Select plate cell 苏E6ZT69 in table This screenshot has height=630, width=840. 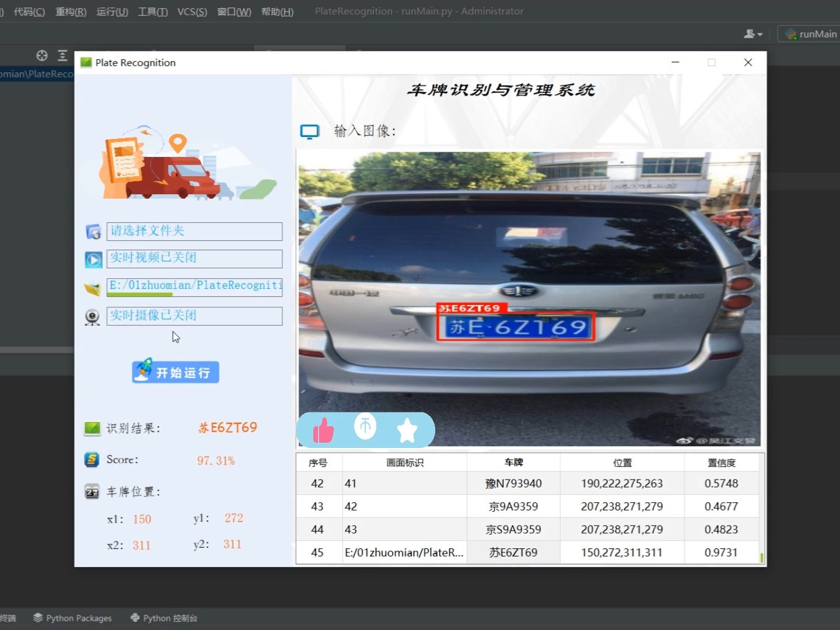[513, 552]
